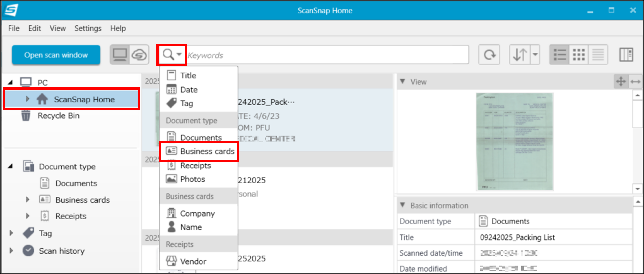Select Recycle Bin in the tree
644x274 pixels.
tap(59, 116)
